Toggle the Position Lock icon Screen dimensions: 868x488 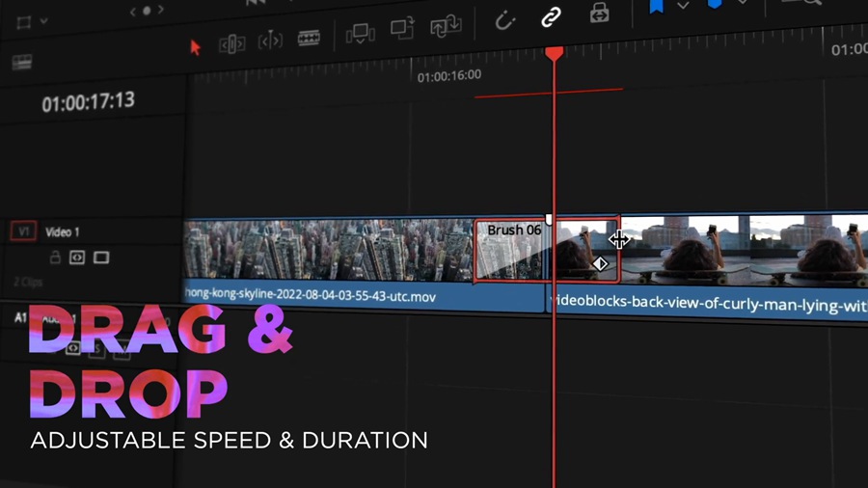click(x=600, y=13)
